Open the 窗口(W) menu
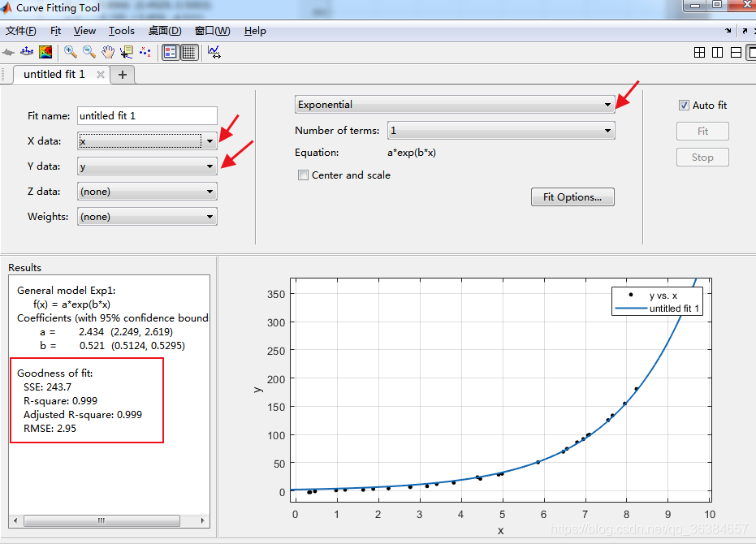756x544 pixels. tap(213, 31)
